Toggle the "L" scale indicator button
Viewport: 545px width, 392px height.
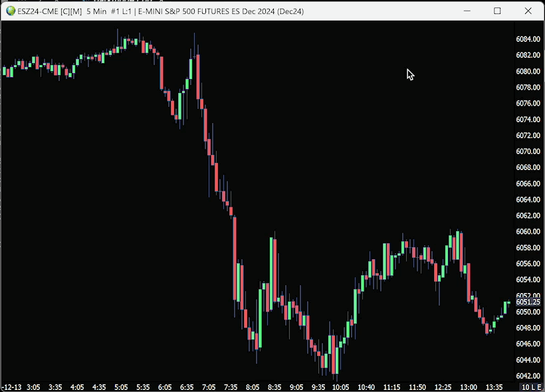[x=532, y=387]
